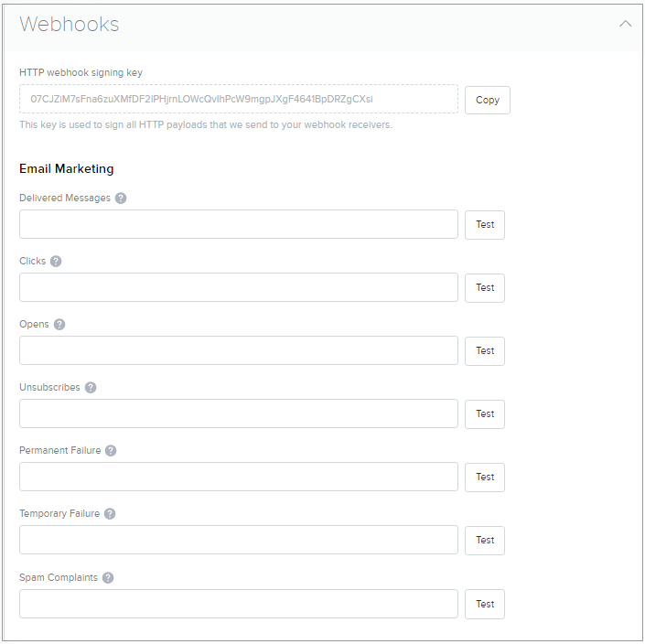Run Test for Permanent Failure webhook
Screen dimensions: 645x644
(x=485, y=477)
